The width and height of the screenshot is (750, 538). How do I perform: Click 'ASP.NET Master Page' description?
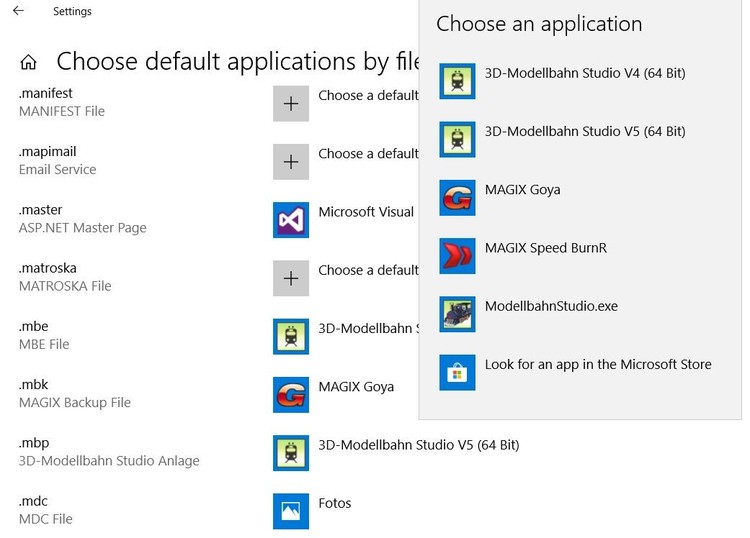click(82, 228)
